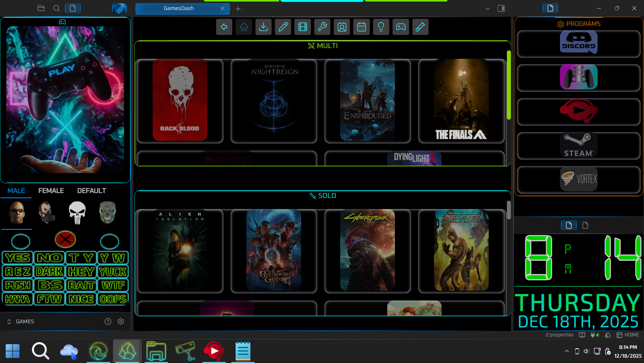Click the reading book status bar icon
The width and height of the screenshot is (644, 363).
coord(582,335)
